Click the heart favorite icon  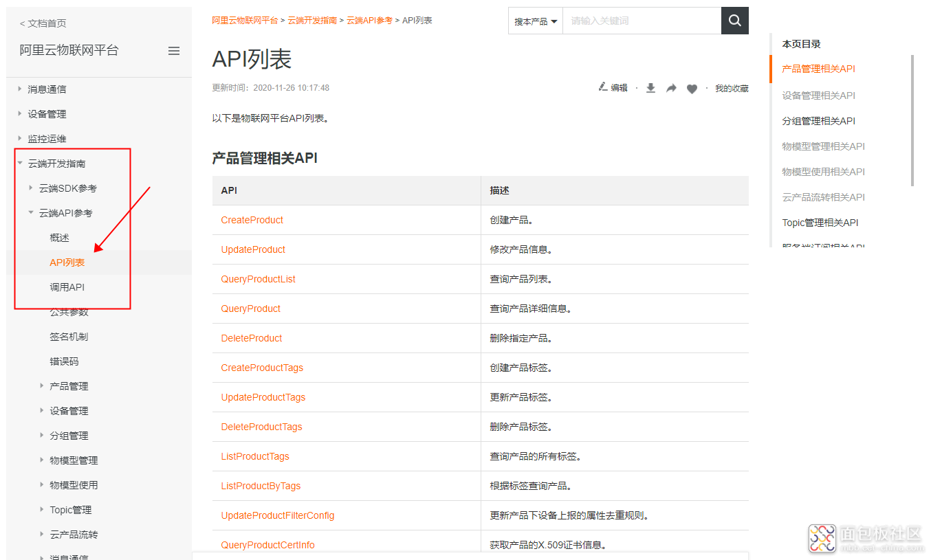click(x=692, y=89)
